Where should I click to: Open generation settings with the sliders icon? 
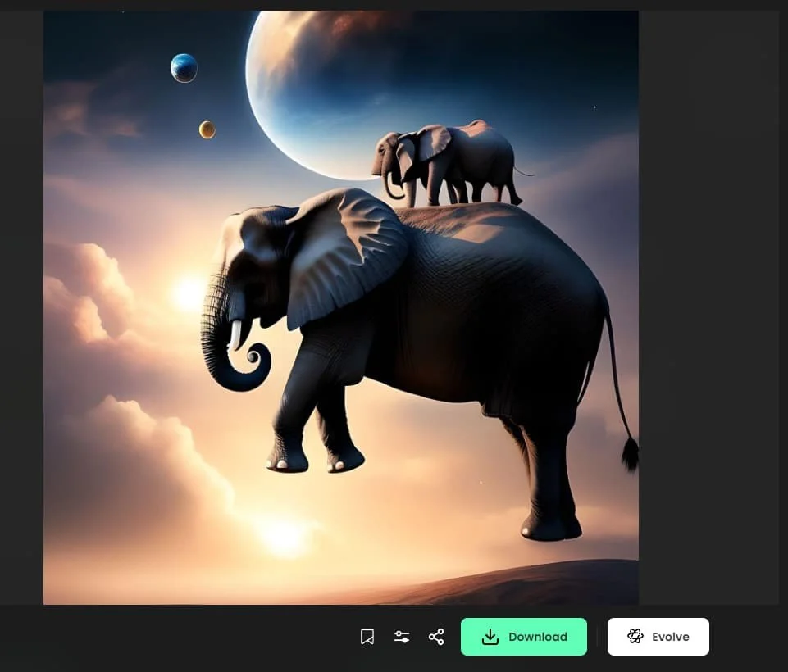[x=402, y=637]
